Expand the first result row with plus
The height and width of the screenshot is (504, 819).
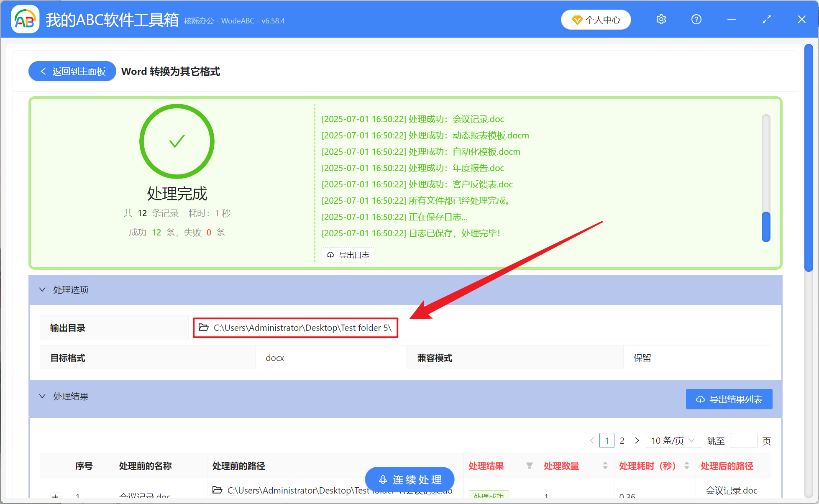(x=55, y=497)
